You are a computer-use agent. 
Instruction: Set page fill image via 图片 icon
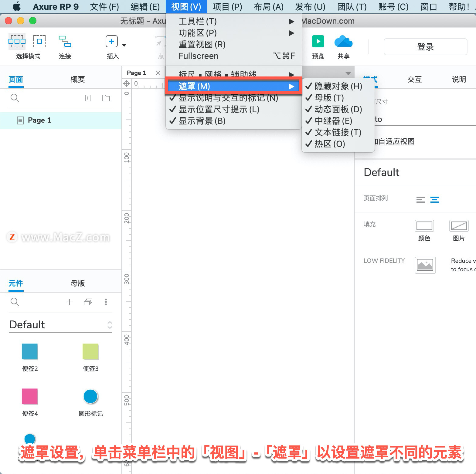click(x=459, y=226)
